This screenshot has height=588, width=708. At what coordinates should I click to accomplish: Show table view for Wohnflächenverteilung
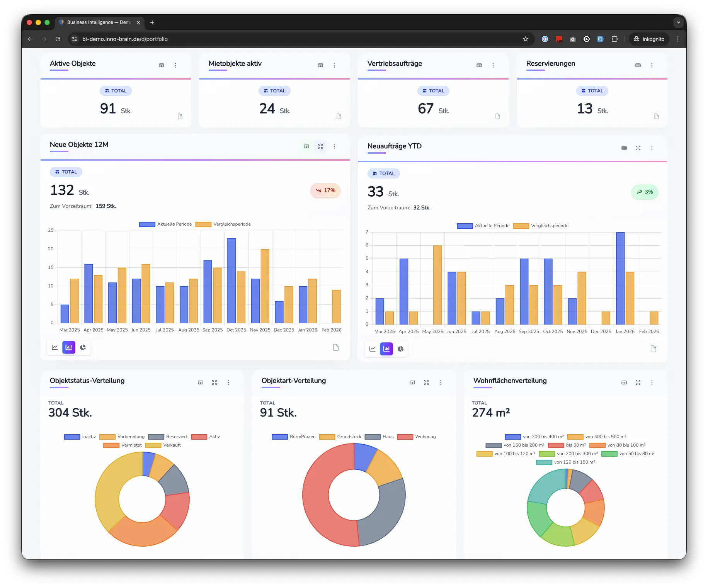tap(624, 382)
